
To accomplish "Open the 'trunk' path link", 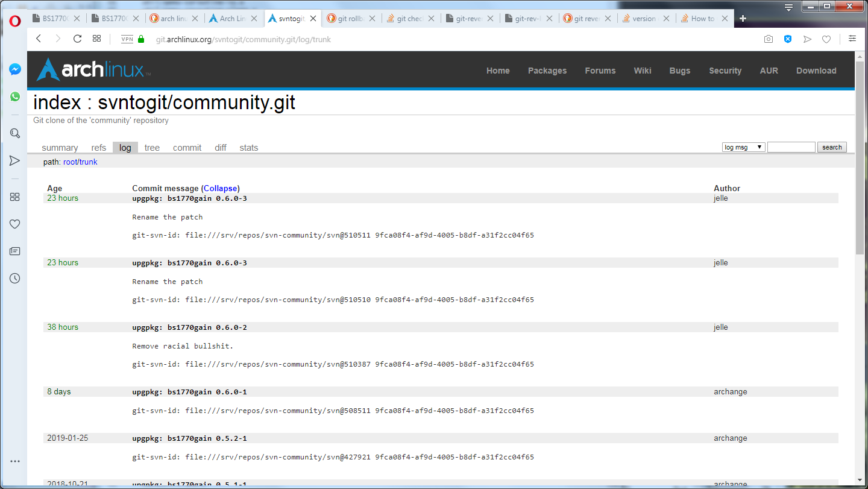I will (89, 162).
